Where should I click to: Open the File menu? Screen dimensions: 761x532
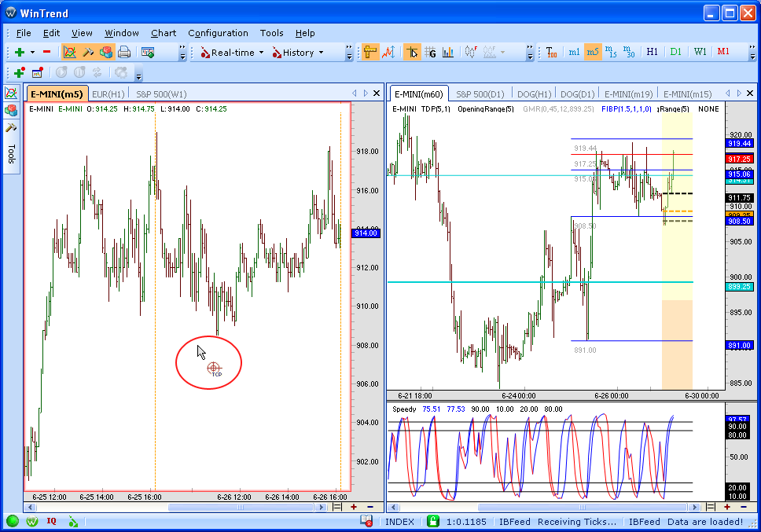coord(24,33)
